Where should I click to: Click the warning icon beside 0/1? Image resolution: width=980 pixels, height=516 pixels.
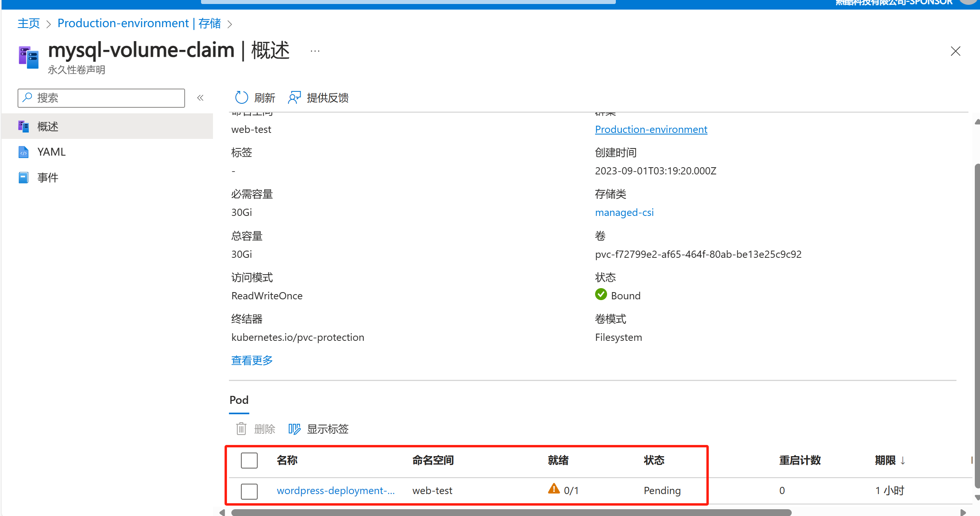click(554, 489)
